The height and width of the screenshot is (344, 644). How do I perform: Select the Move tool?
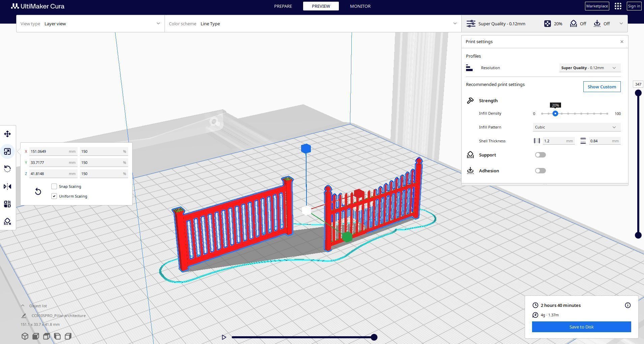pyautogui.click(x=7, y=134)
